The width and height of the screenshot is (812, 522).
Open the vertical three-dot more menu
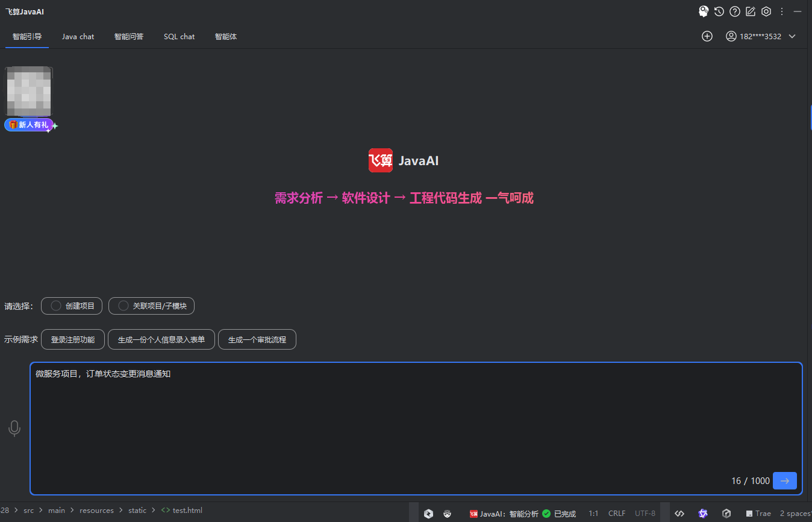tap(782, 11)
